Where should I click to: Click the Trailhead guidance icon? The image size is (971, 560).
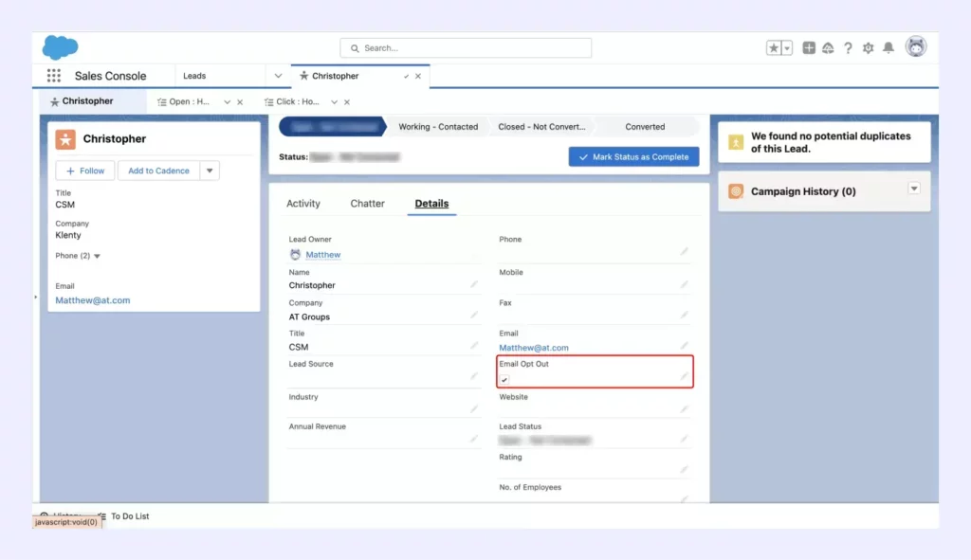click(828, 47)
